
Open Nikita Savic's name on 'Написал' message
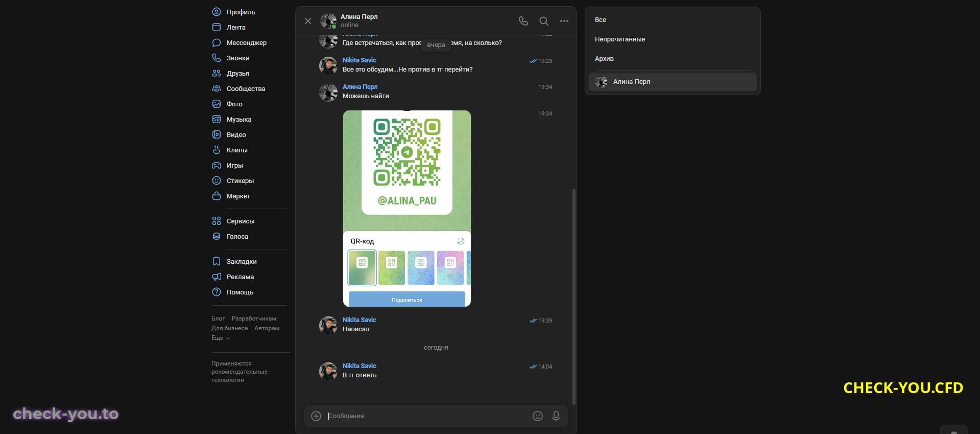pos(359,320)
